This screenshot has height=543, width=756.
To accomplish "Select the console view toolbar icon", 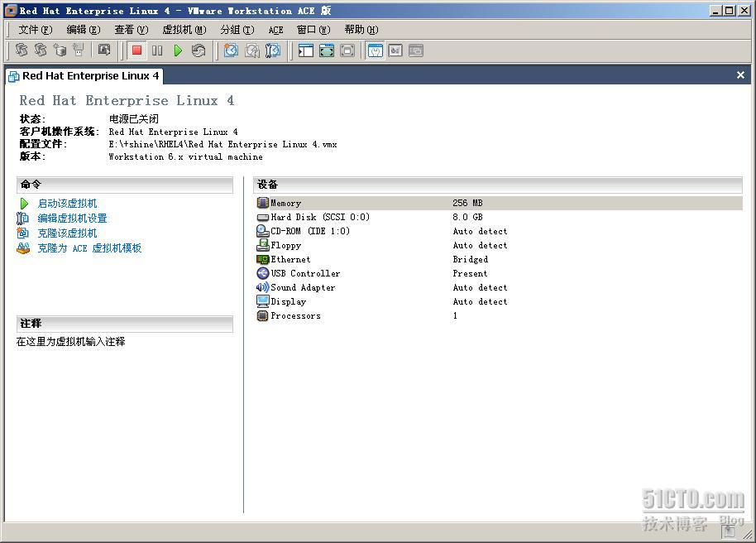I will coord(415,50).
